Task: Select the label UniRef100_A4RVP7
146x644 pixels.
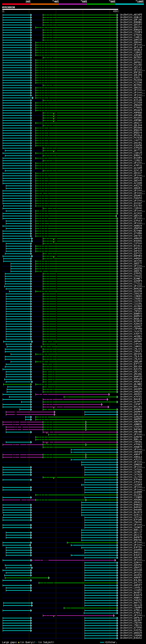Action: [x=131, y=585]
